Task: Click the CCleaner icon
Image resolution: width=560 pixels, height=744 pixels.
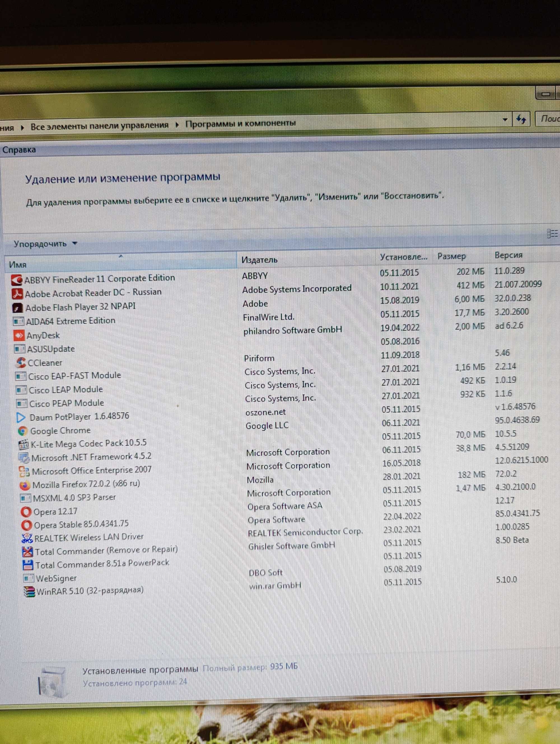Action: [x=21, y=362]
